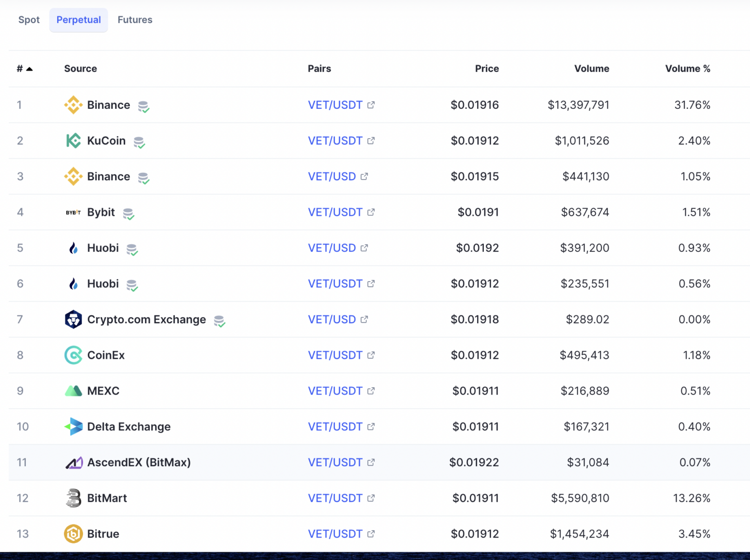Click the external link icon in the CoinEx row
The image size is (750, 560).
[371, 355]
